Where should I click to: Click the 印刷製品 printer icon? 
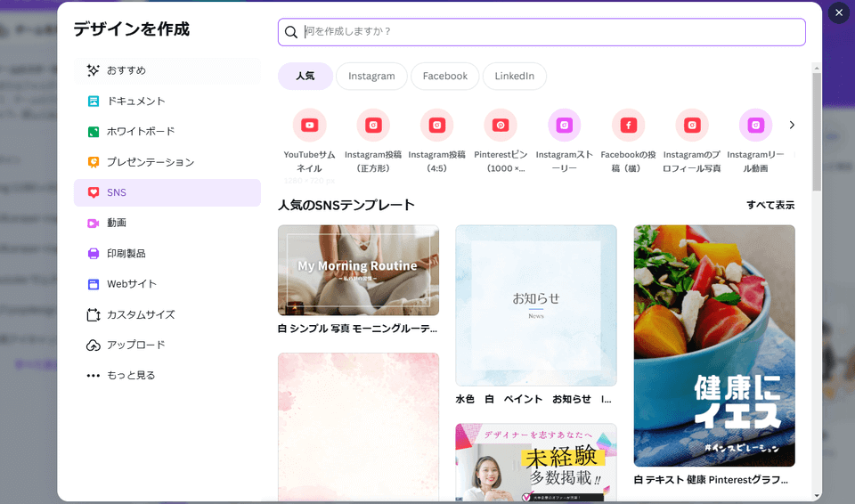coord(94,254)
